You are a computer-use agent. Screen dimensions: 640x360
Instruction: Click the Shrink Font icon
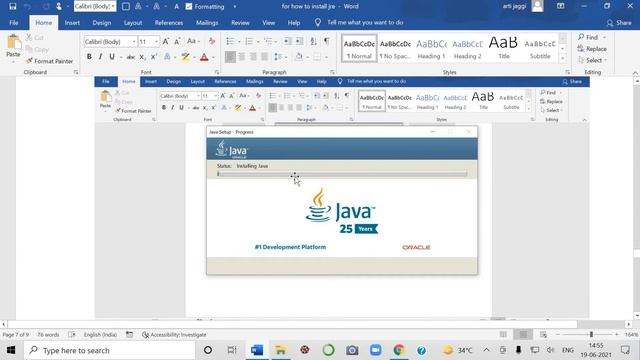click(x=177, y=42)
